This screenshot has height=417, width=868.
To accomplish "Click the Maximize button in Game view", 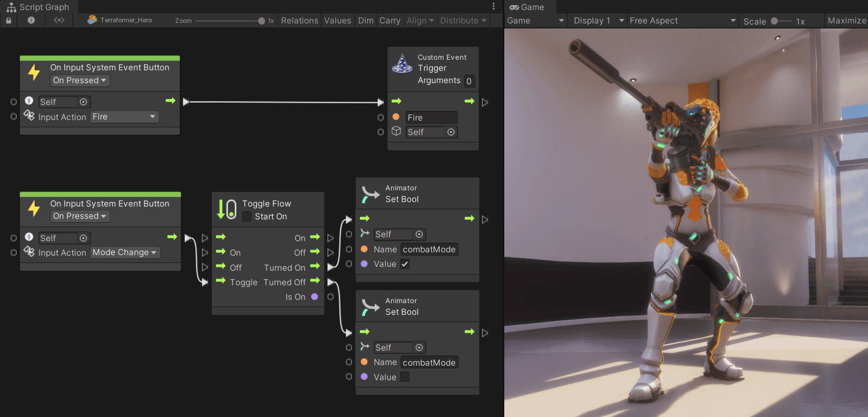I will [x=846, y=20].
